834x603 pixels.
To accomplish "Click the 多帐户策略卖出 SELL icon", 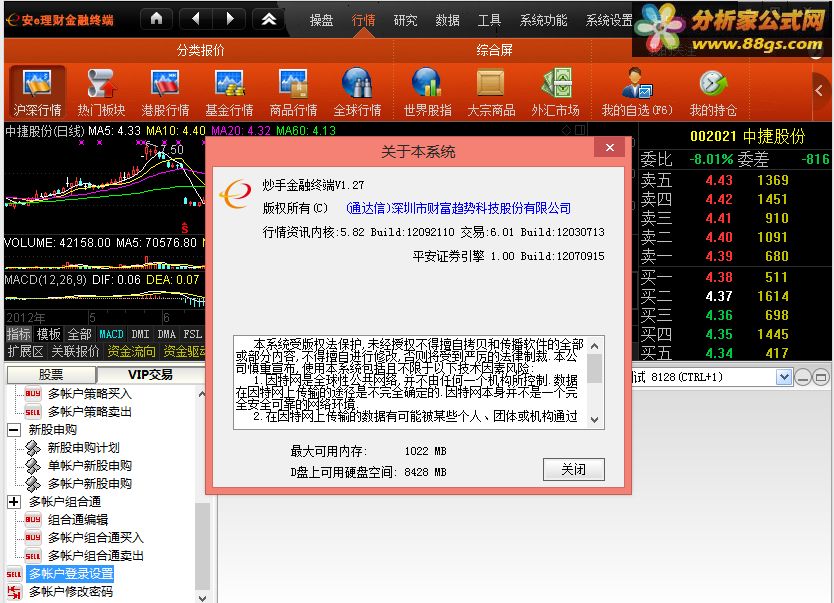I will click(32, 412).
